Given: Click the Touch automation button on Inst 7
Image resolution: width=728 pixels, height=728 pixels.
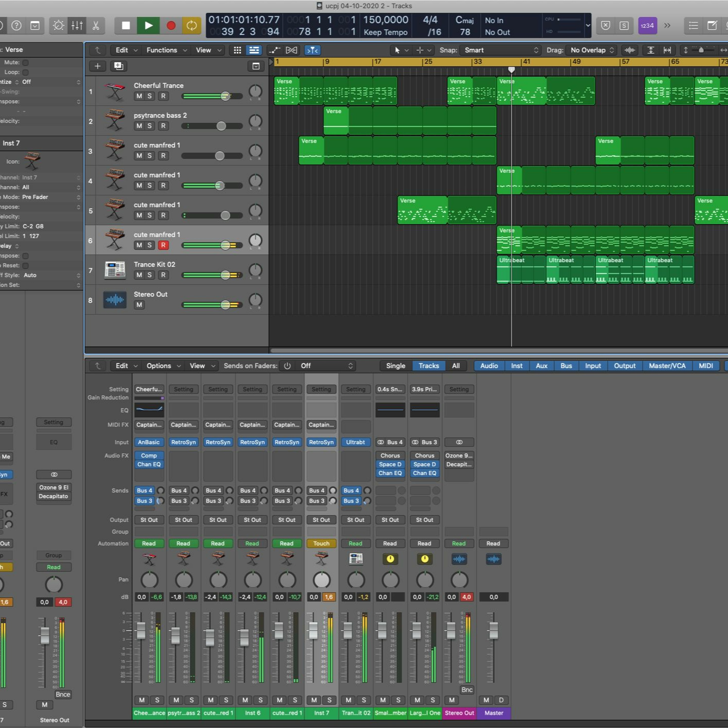Looking at the screenshot, I should 321,543.
